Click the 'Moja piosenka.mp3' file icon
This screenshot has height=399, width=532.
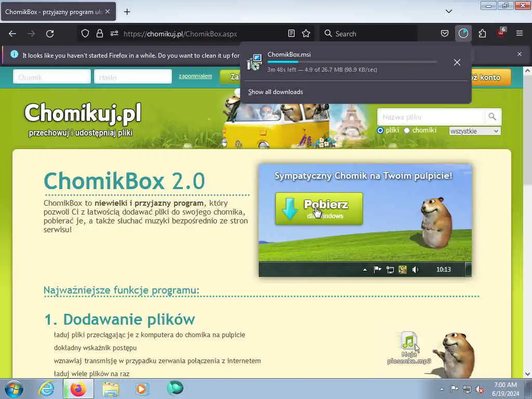coord(409,348)
